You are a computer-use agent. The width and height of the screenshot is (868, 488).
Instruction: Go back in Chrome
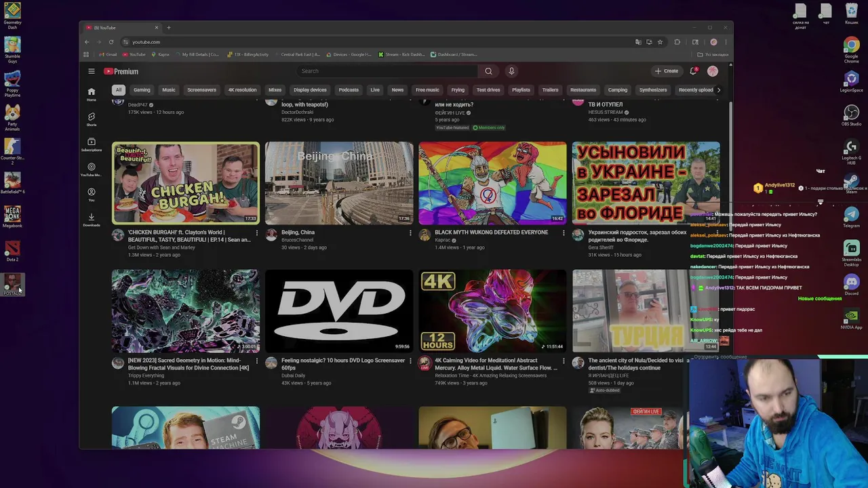click(87, 42)
